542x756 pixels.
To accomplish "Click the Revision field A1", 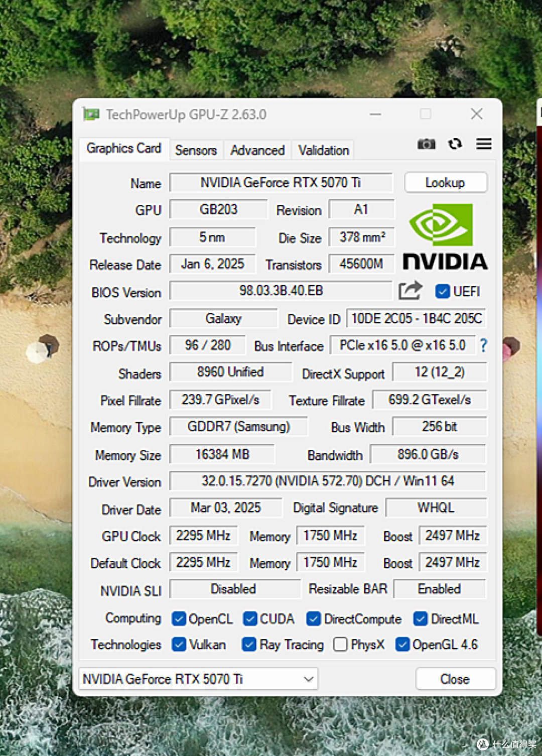I will click(361, 209).
